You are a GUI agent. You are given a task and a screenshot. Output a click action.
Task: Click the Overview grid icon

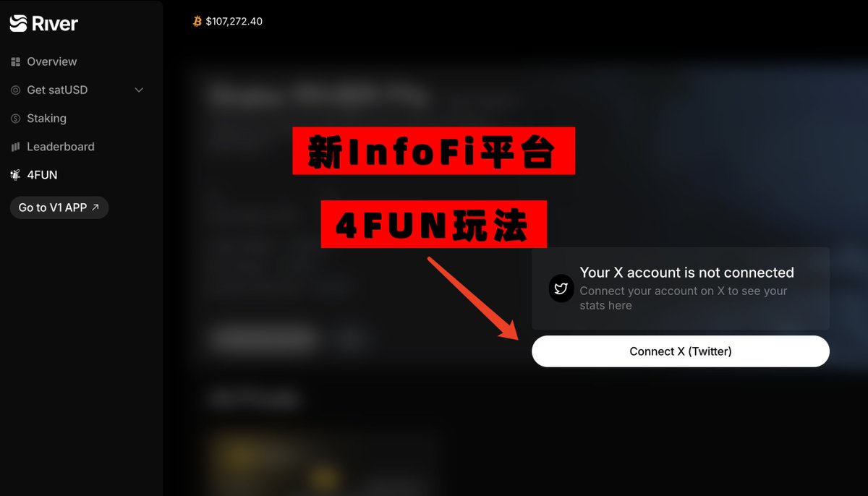16,62
